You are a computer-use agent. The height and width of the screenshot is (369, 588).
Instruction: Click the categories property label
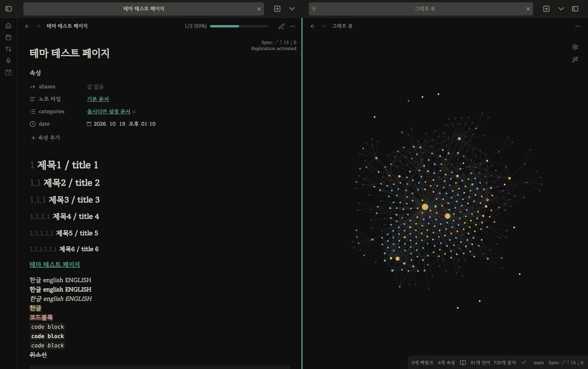(52, 112)
